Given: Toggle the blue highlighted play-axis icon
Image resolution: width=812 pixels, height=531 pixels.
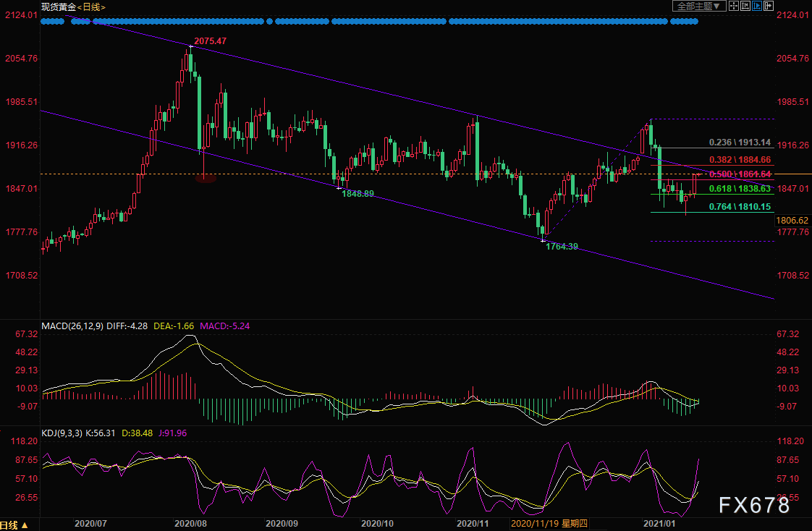Looking at the screenshot, I should 757,7.
